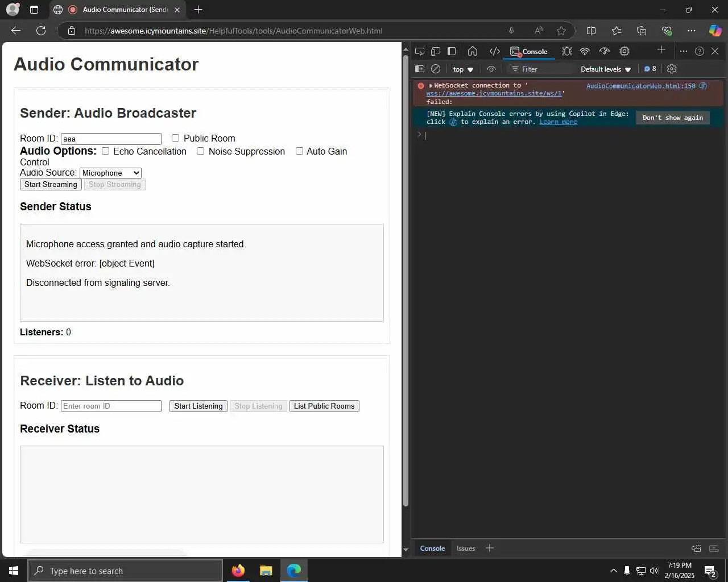Open DevTools customize ellipsis menu

(x=684, y=51)
